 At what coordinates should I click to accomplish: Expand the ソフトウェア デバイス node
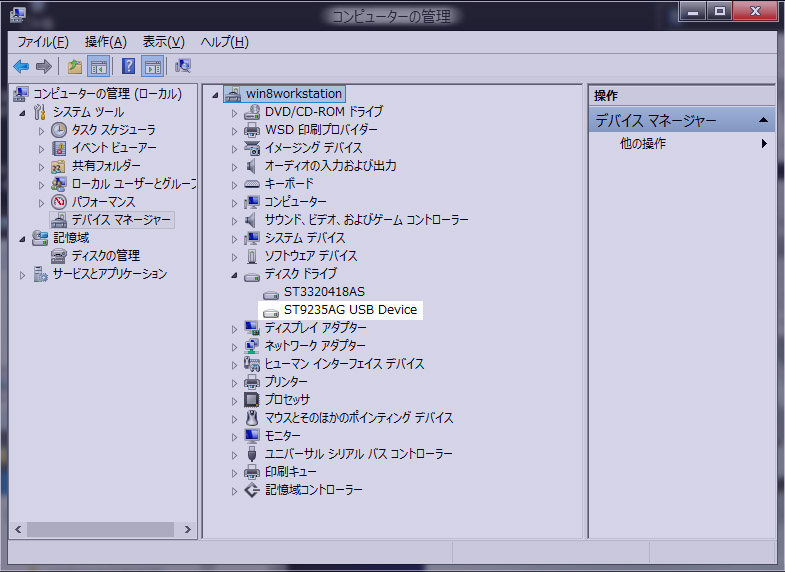[234, 257]
